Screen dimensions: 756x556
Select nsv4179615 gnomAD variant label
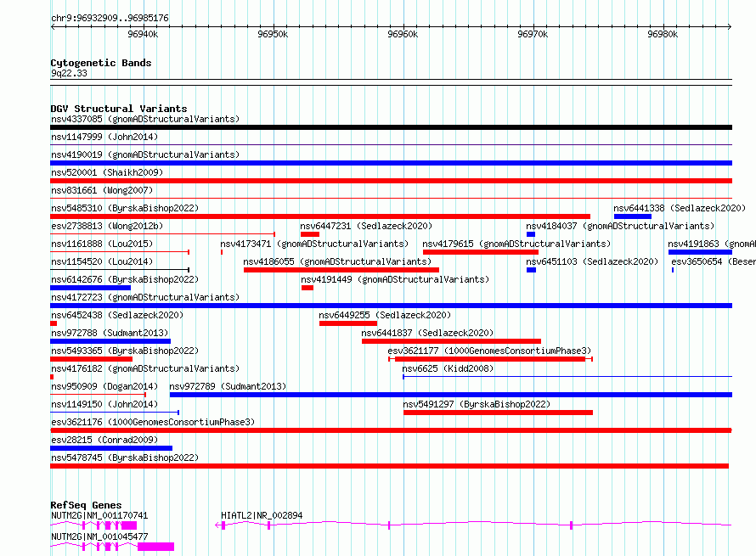pyautogui.click(x=516, y=244)
